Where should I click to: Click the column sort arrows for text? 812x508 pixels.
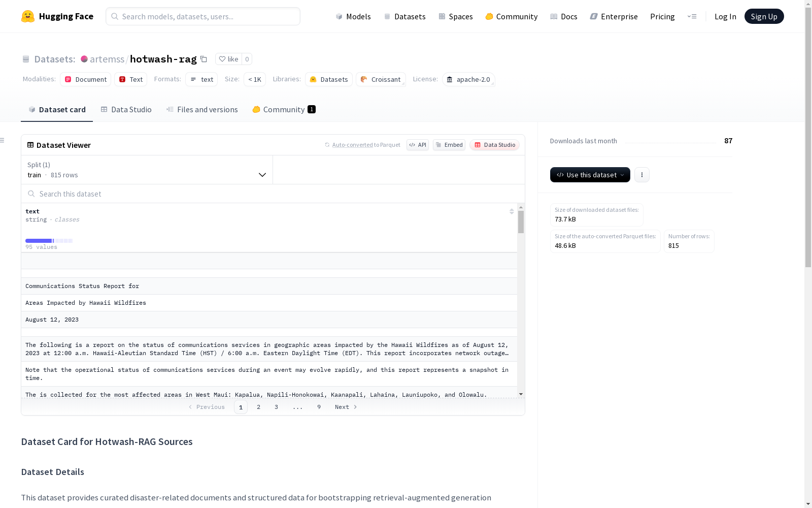click(512, 211)
